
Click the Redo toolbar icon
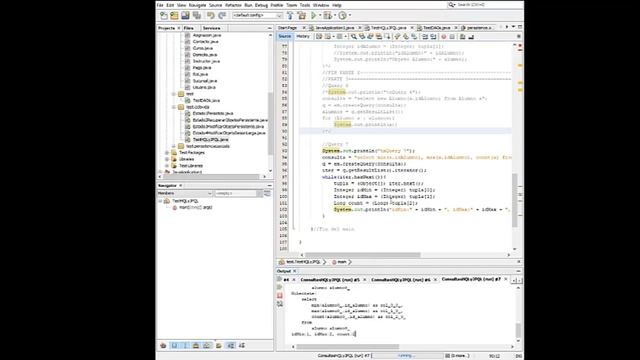tap(222, 16)
